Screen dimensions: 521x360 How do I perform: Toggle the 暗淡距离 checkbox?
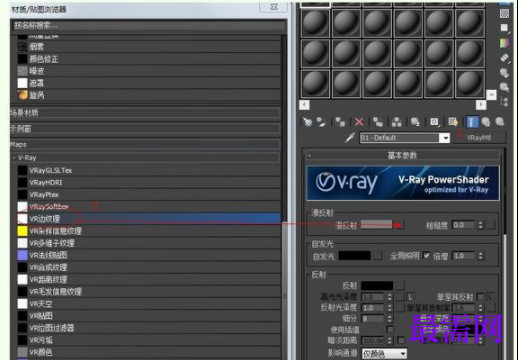tap(401, 340)
